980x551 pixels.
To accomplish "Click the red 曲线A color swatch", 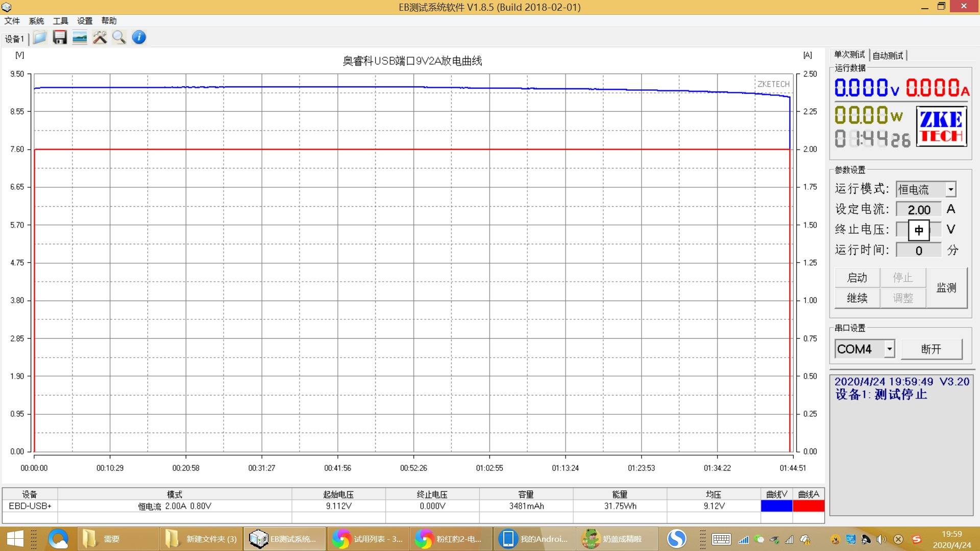I will tap(808, 506).
